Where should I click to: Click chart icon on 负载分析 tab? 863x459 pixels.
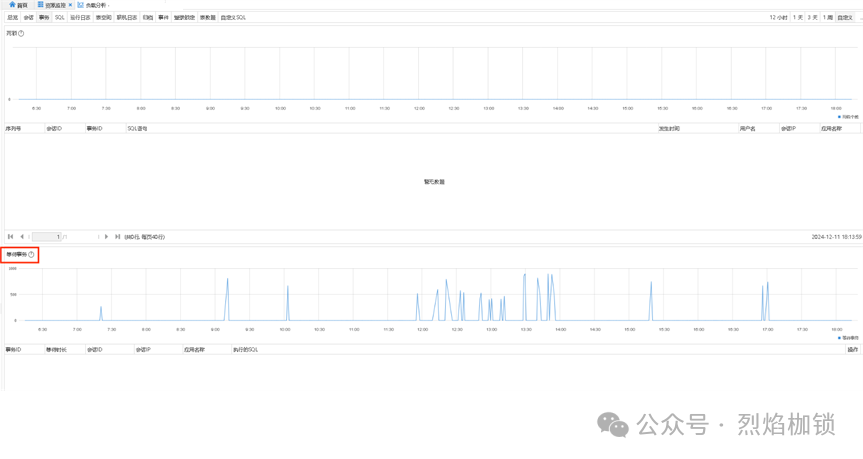click(x=80, y=4)
